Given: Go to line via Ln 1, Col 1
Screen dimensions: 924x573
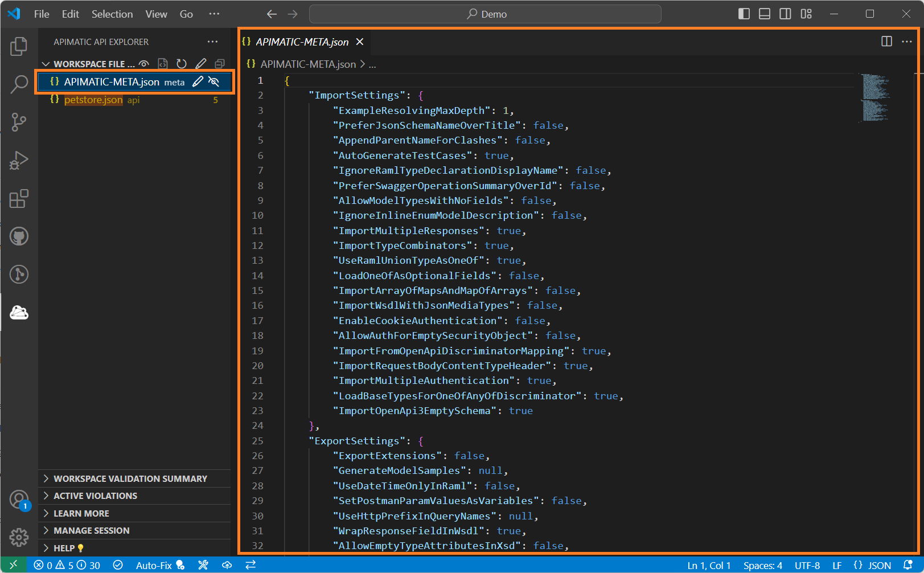Looking at the screenshot, I should [709, 565].
